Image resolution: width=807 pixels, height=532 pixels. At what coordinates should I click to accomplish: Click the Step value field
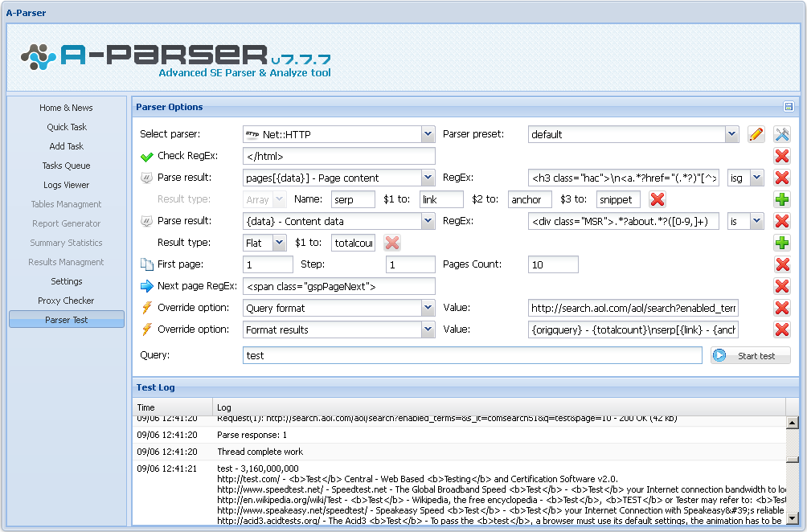(410, 264)
